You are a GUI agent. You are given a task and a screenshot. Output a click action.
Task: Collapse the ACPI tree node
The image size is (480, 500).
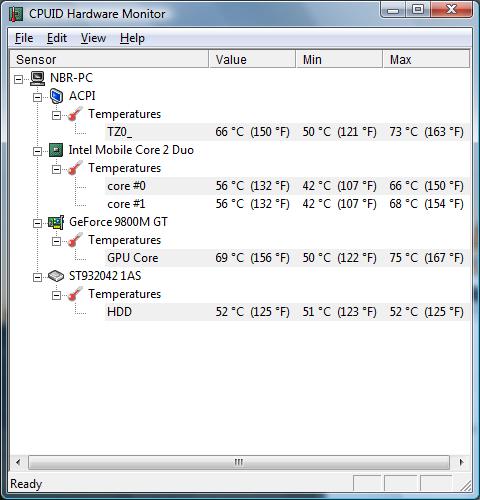point(38,97)
